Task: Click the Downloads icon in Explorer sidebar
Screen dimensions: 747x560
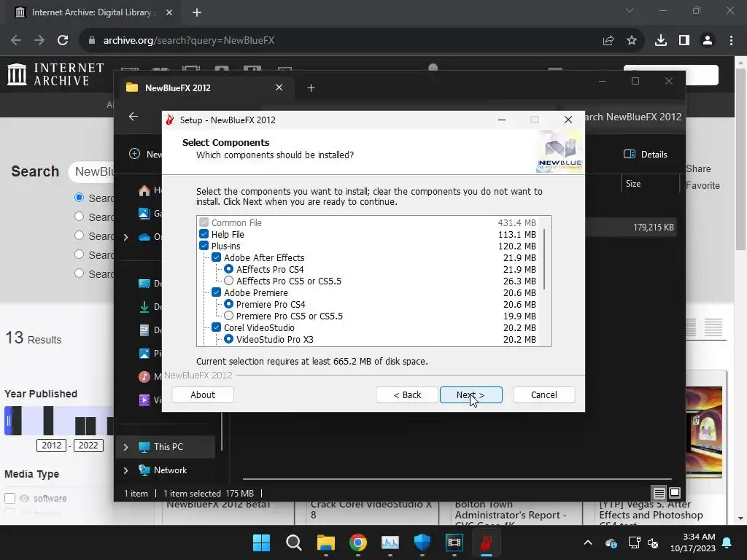Action: (144, 307)
